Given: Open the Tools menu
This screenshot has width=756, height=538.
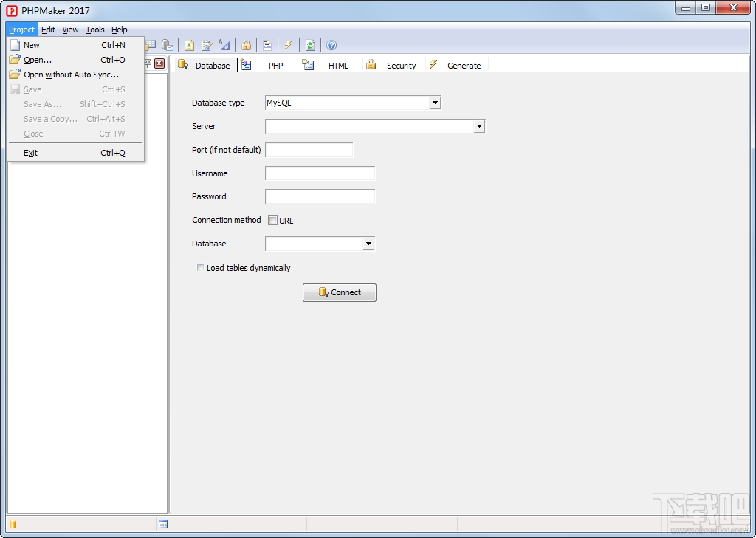Looking at the screenshot, I should click(94, 30).
